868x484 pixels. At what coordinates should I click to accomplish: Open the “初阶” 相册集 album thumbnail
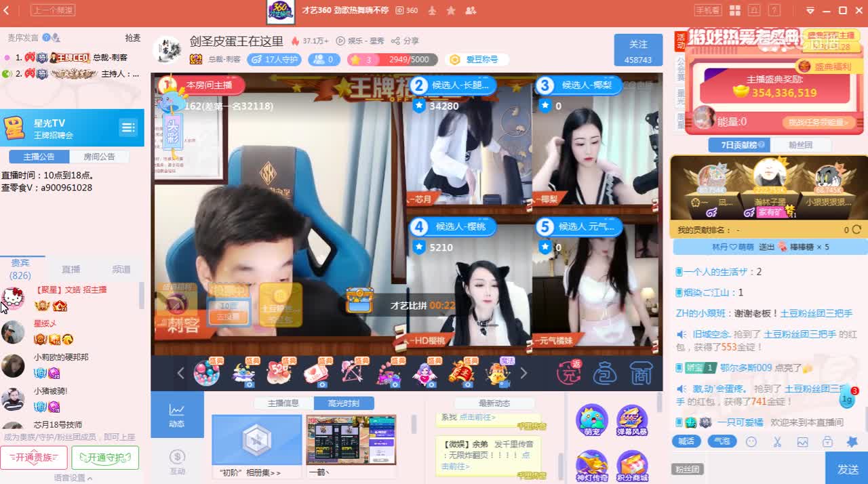[256, 441]
